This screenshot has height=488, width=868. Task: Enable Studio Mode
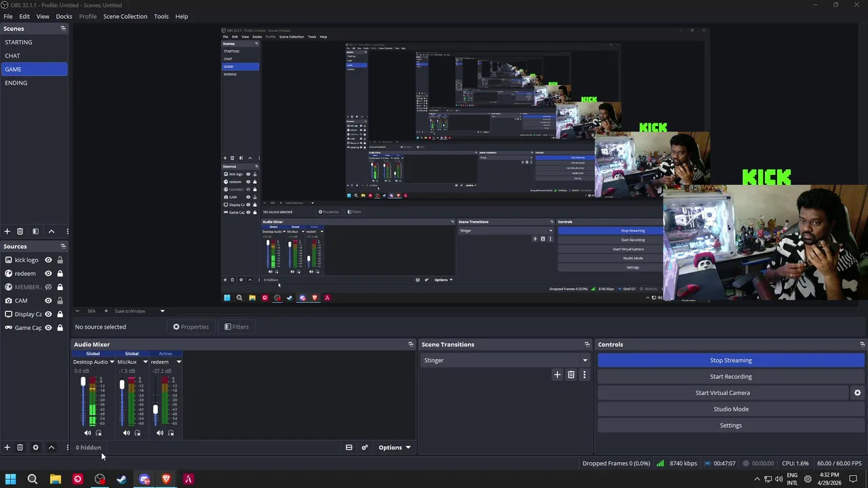(730, 409)
